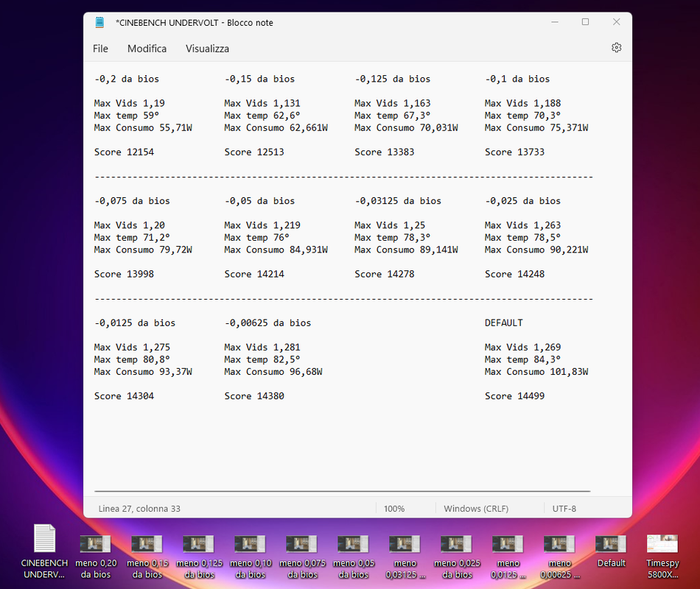Click 'Score 12154' text
This screenshot has width=700, height=589.
pos(124,152)
